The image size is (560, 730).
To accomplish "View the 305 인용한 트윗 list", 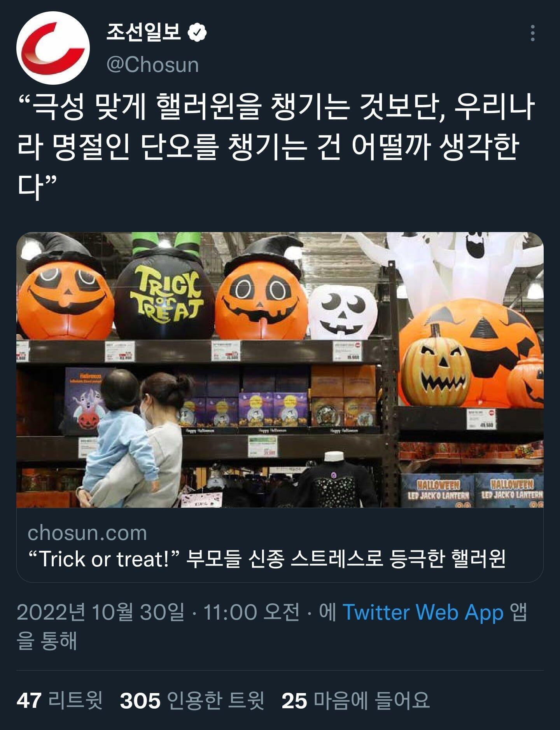I will point(192,700).
